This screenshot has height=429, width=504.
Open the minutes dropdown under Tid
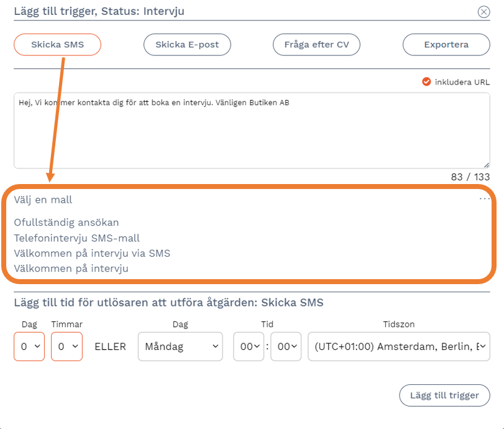(286, 346)
